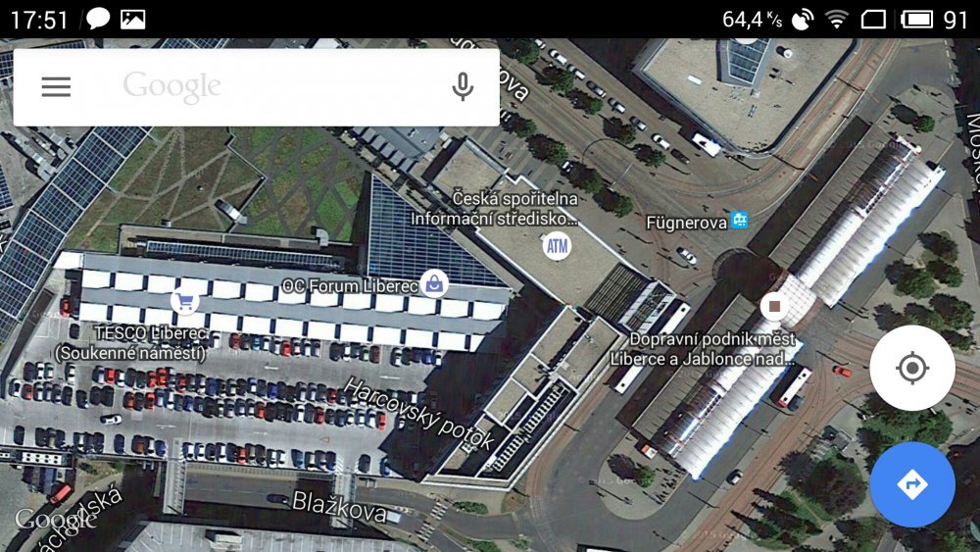980x552 pixels.
Task: Select the Fügnerova stop label text
Action: point(687,223)
